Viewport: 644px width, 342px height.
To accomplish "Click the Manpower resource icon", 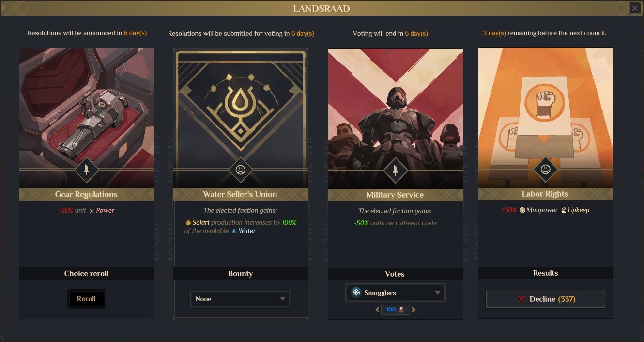I will coord(522,210).
